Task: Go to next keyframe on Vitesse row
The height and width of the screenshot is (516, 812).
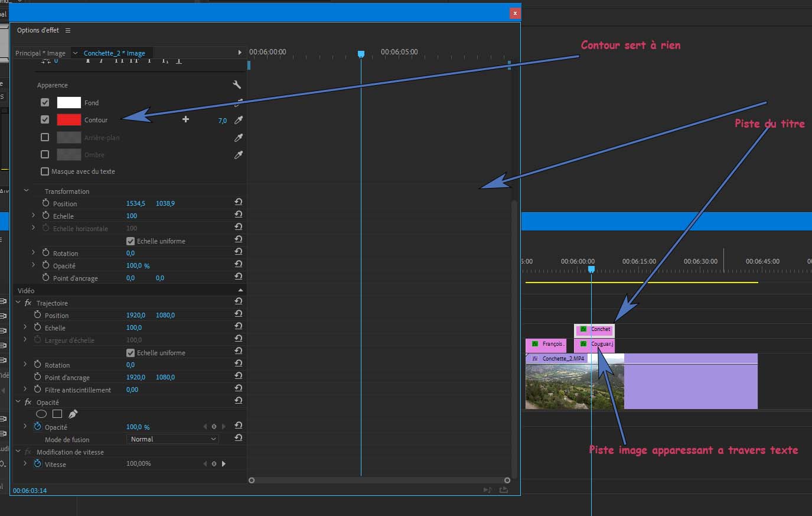Action: 223,464
